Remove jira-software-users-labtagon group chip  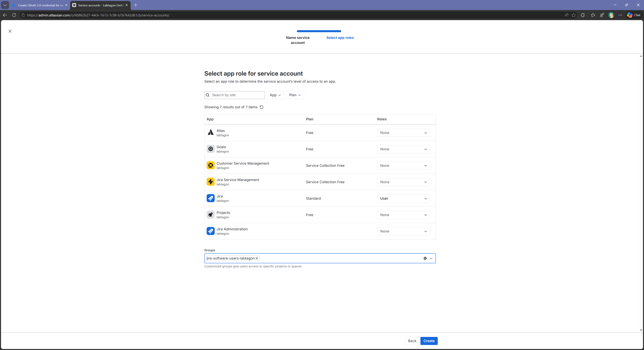(x=257, y=258)
